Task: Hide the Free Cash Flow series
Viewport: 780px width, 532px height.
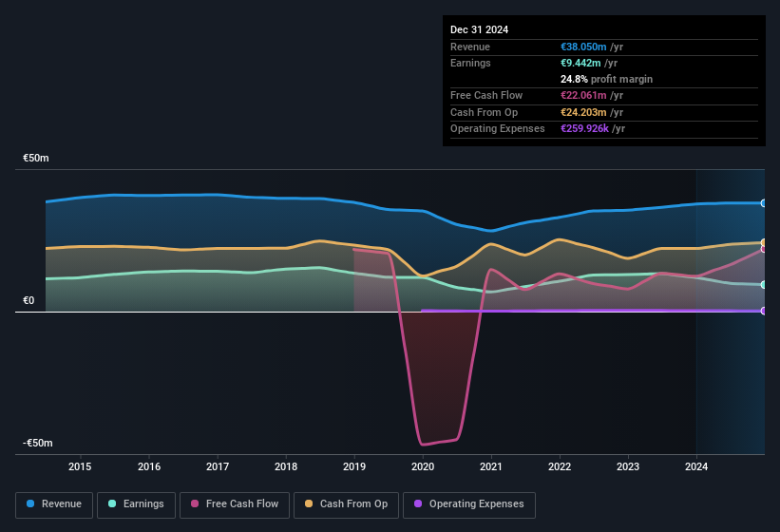Action: 236,503
